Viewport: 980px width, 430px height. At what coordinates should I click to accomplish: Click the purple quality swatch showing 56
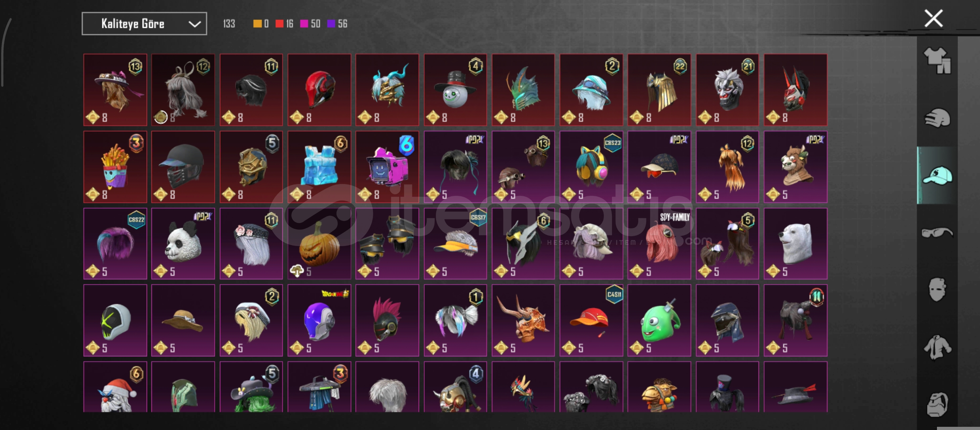331,24
